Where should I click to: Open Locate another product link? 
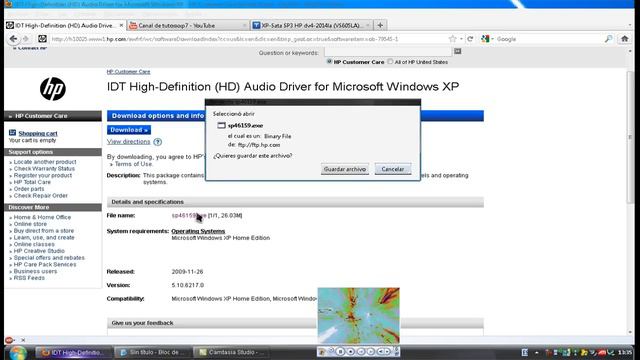tap(45, 162)
